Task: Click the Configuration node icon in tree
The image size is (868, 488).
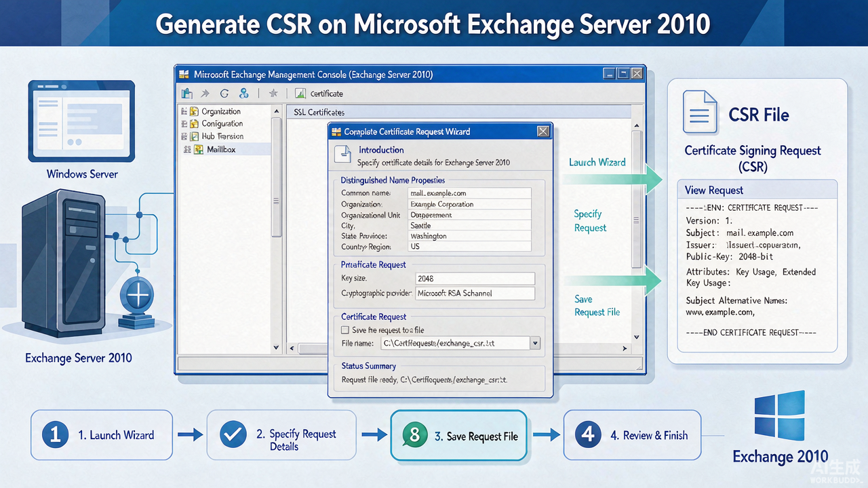Action: 195,124
